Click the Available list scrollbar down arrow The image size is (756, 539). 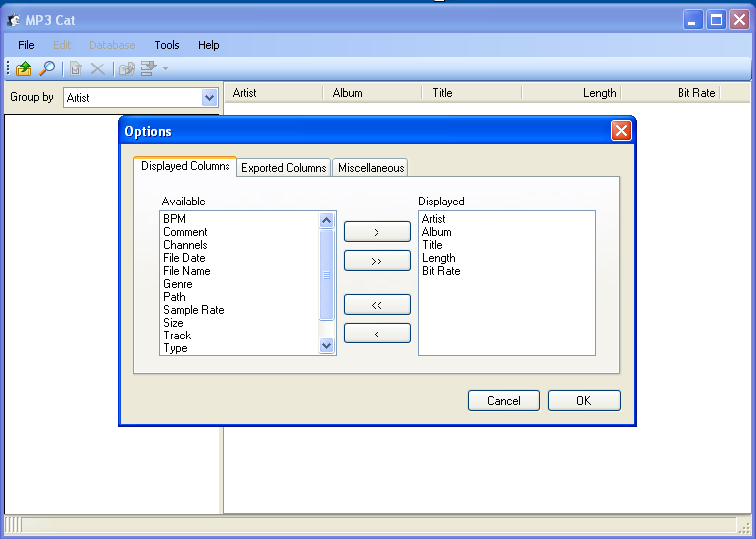coord(327,345)
